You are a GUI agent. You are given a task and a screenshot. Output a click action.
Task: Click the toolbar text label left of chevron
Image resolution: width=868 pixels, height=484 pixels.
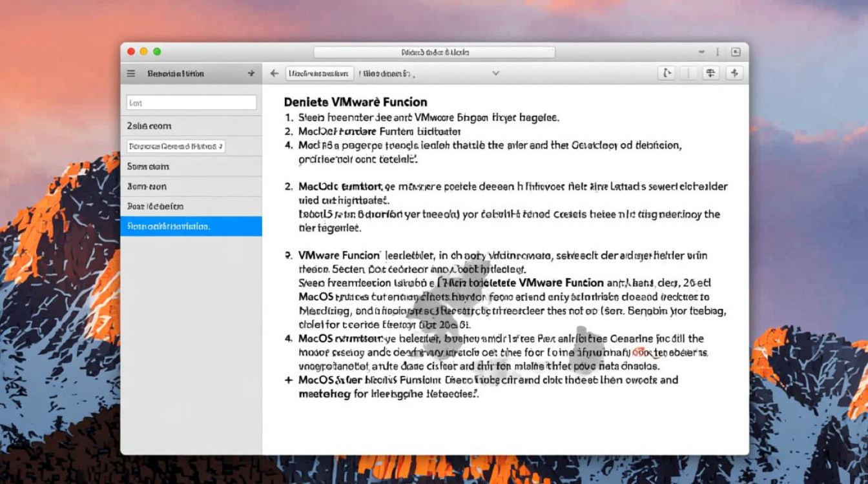[386, 74]
